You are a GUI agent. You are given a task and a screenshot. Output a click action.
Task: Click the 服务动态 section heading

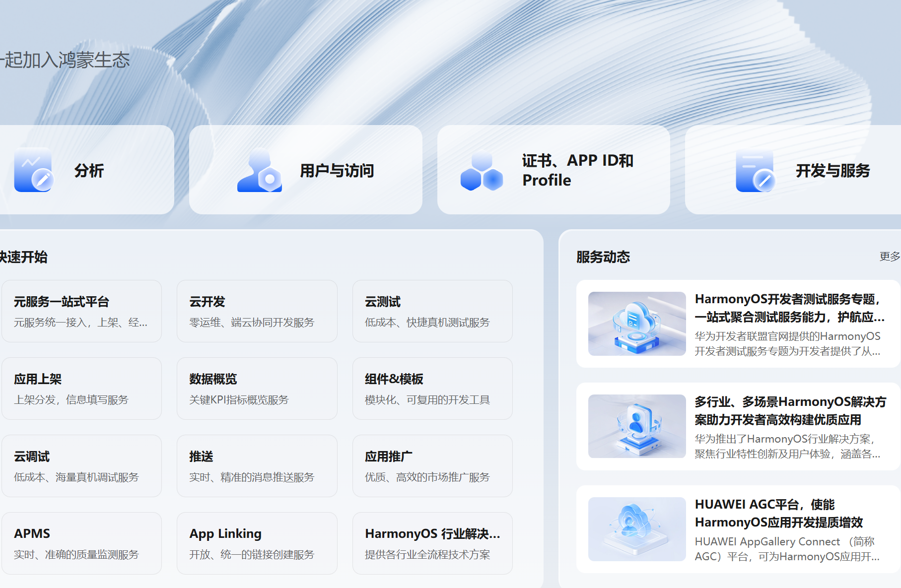click(x=603, y=257)
